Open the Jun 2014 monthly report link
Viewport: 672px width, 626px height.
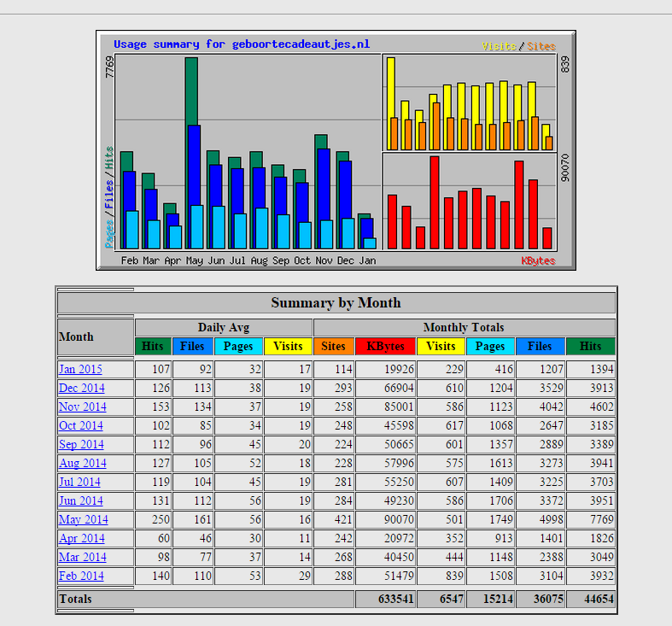[81, 500]
